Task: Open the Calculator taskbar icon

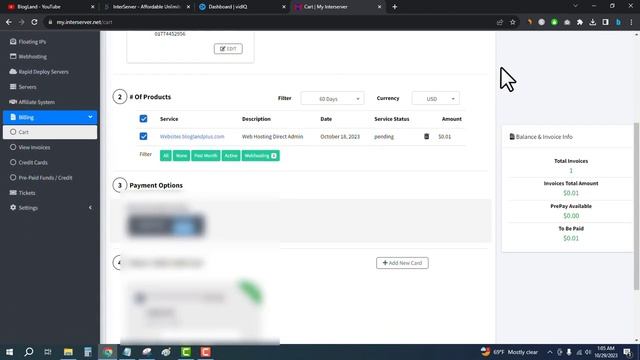Action: click(88, 352)
